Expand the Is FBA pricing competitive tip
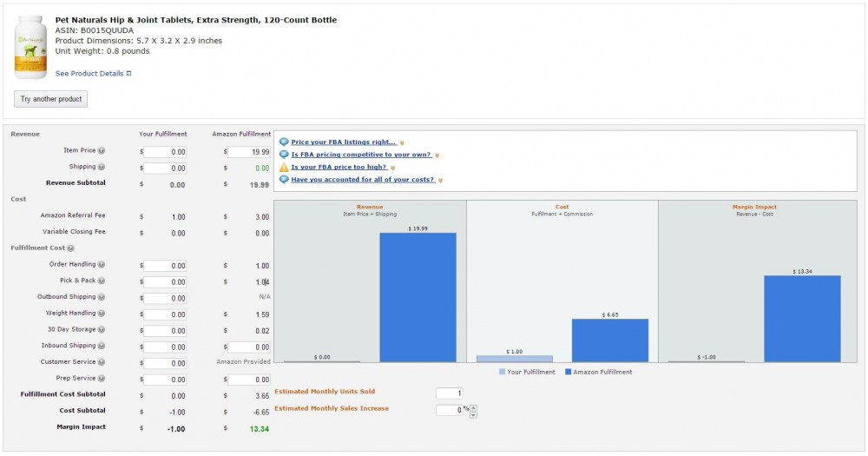This screenshot has height=456, width=868. [x=437, y=155]
